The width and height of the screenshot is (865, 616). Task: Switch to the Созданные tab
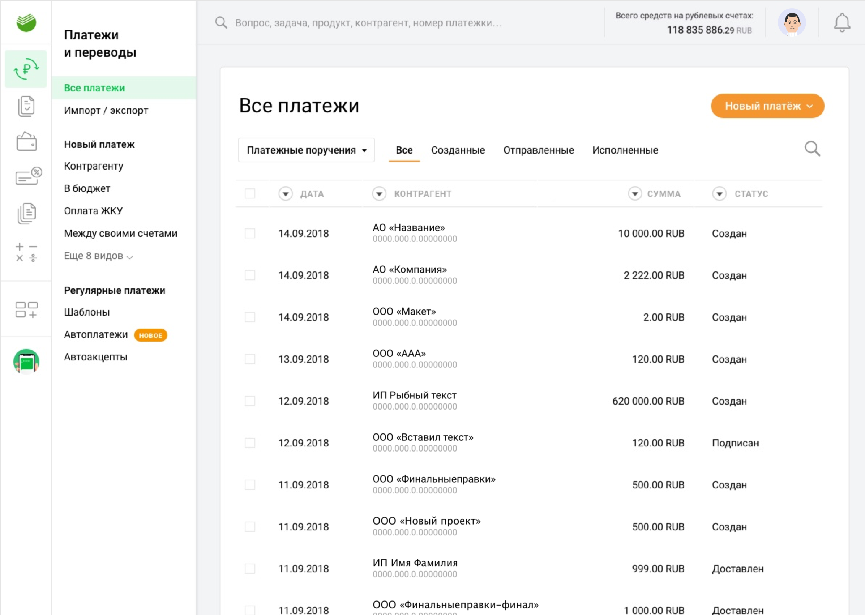pos(458,150)
